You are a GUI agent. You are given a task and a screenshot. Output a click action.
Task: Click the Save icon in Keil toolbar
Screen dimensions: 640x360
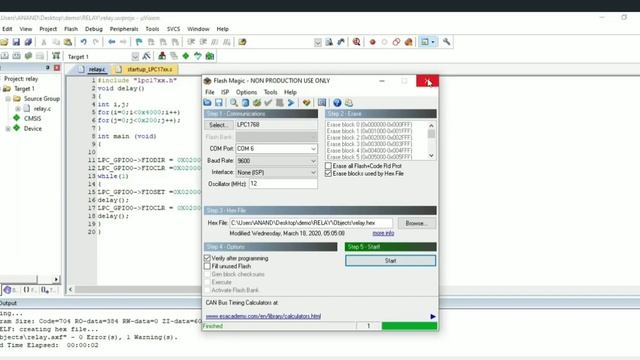tap(16, 42)
